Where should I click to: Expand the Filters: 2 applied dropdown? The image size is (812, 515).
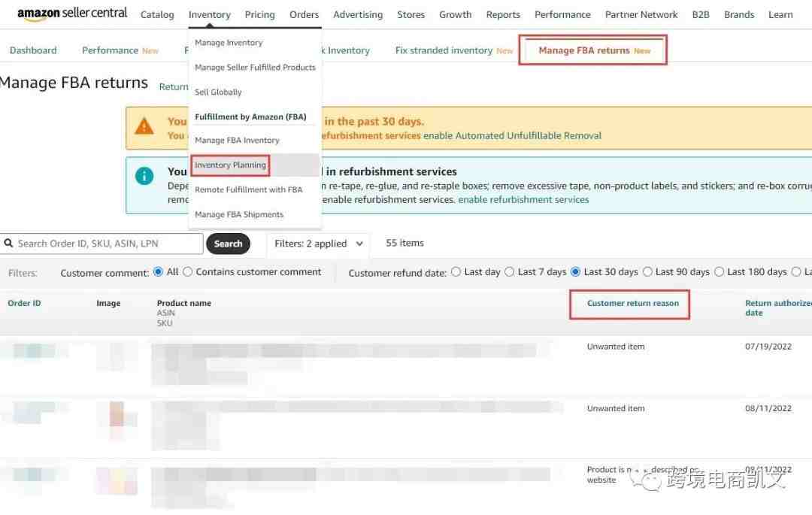[x=318, y=244]
